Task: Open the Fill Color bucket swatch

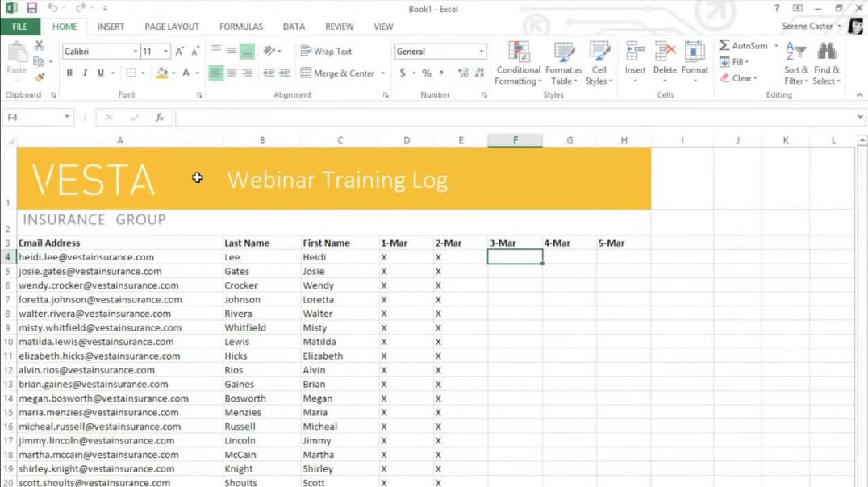Action: click(x=162, y=73)
